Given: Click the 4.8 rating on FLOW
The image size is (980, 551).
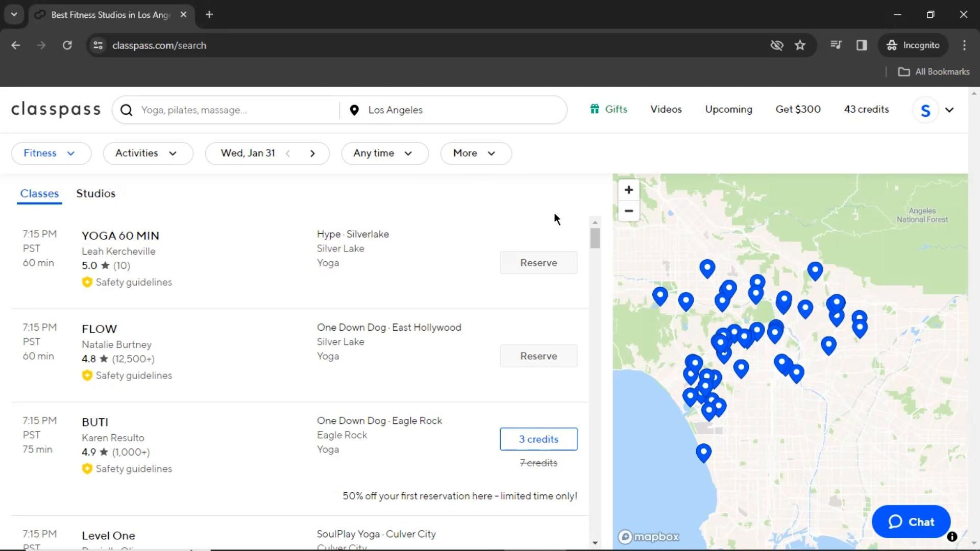Looking at the screenshot, I should click(x=89, y=359).
